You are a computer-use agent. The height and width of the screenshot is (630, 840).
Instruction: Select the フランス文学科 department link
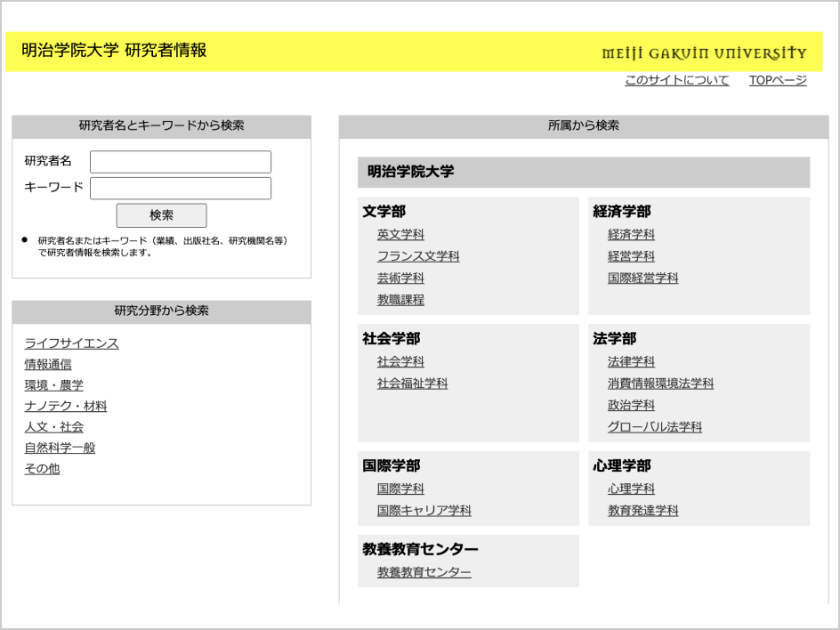click(418, 256)
